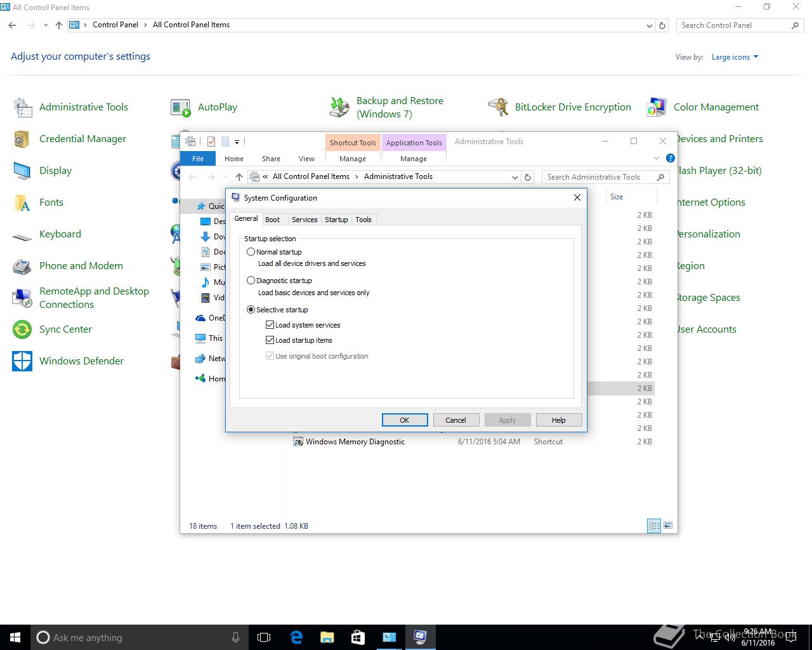Expand Administrative Tools address bar dropdown

click(x=514, y=177)
